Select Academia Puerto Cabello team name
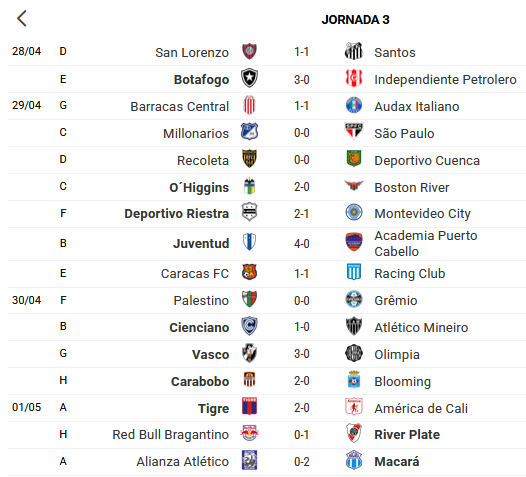 point(426,244)
